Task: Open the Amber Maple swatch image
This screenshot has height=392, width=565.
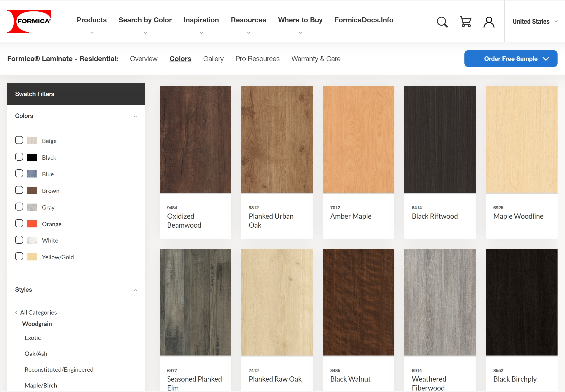Action: pyautogui.click(x=358, y=139)
